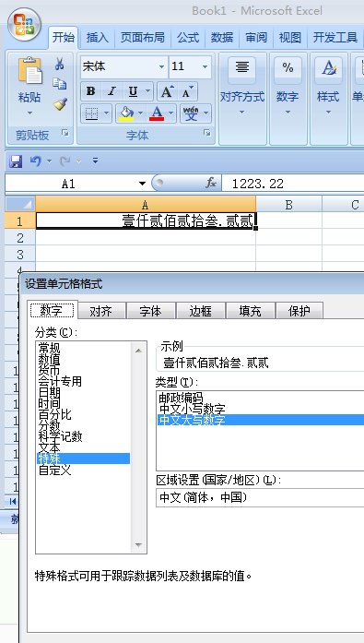Screen dimensions: 364x643
Task: Expand underline style dropdown arrow
Action: click(147, 91)
